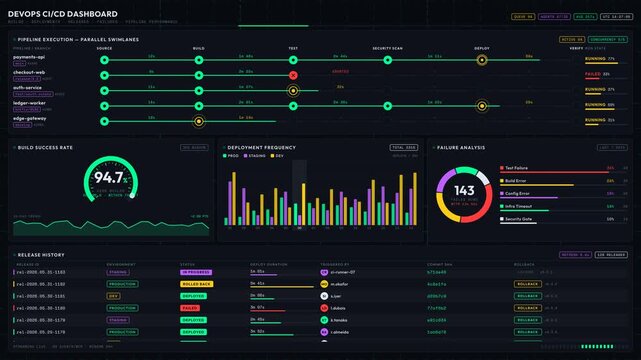Screen dimensions: 641x360
Task: Open the date range selector on Failure Analysis
Action: (612, 148)
